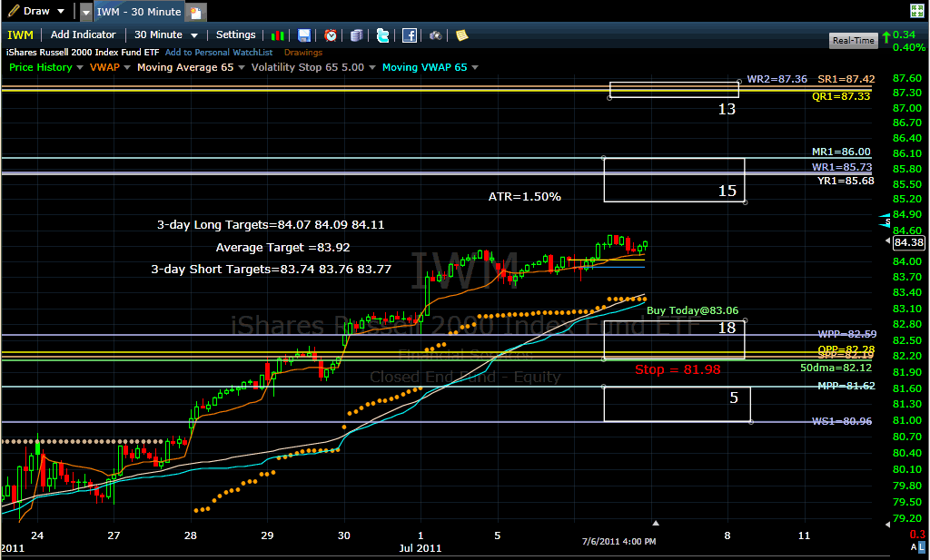This screenshot has height=560, width=930.
Task: Select the MR1=86.00 label
Action: (841, 152)
